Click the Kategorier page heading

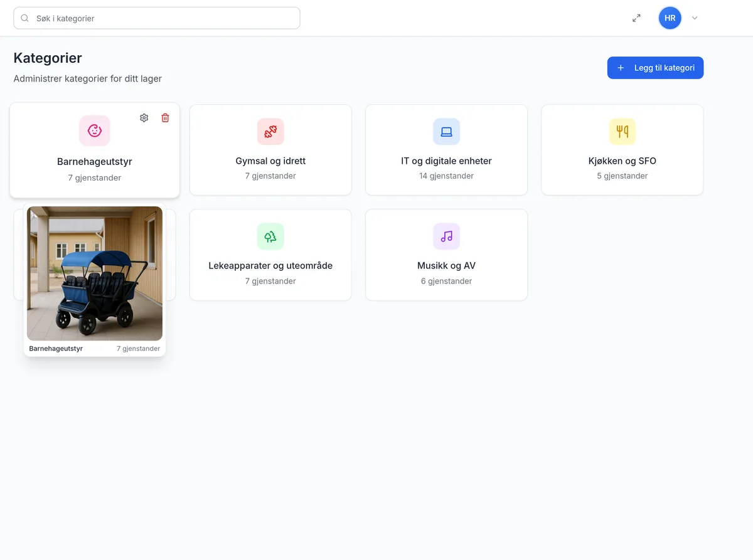pos(48,58)
